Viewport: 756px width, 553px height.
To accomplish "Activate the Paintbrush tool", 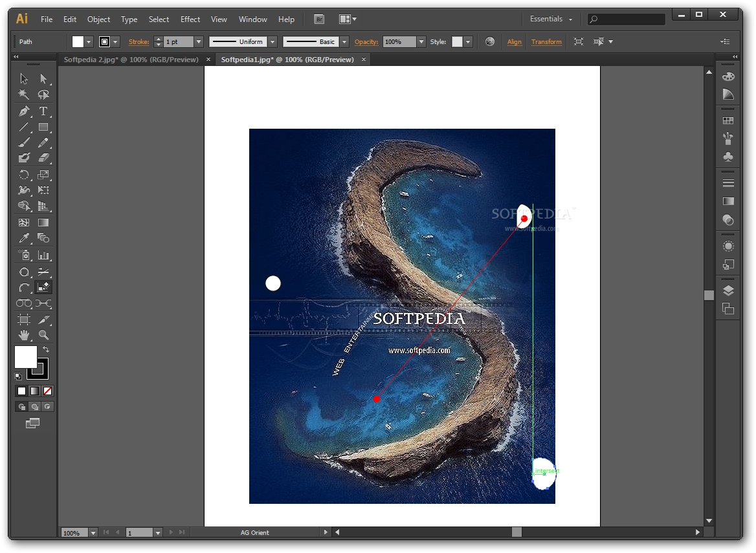I will (23, 142).
